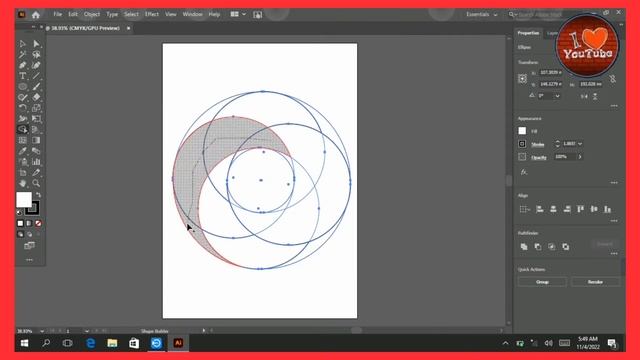640x360 pixels.
Task: Pick the Magic Wand tool
Action: point(23,54)
